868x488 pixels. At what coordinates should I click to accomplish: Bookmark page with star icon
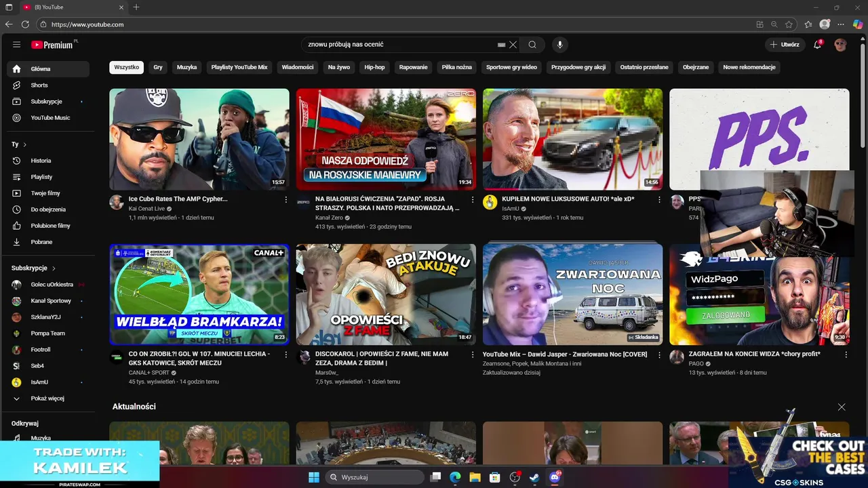click(x=789, y=24)
